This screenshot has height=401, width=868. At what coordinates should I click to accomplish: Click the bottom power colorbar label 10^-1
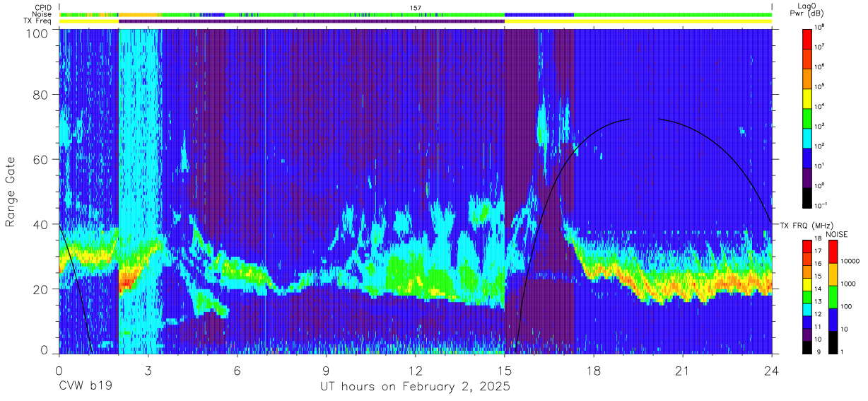click(x=822, y=205)
